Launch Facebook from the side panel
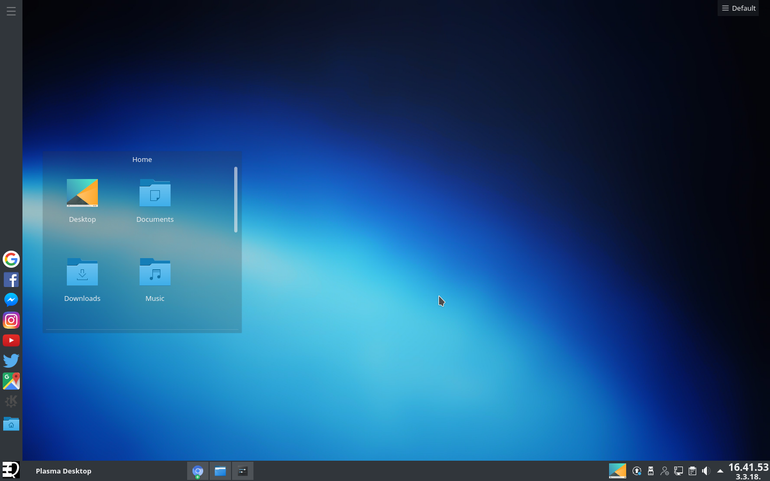Screen dimensions: 770x481 click(x=11, y=280)
